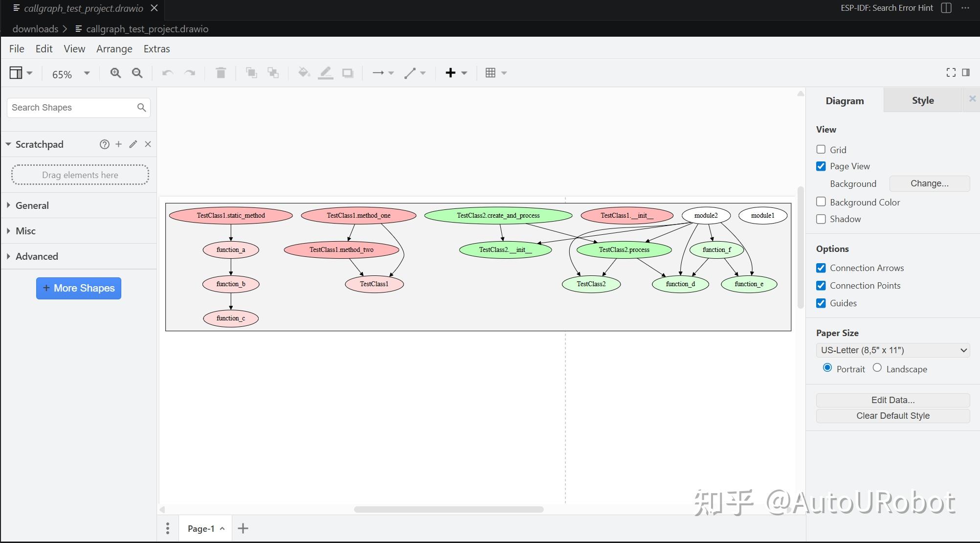
Task: Uncheck the Guides option
Action: tap(821, 303)
